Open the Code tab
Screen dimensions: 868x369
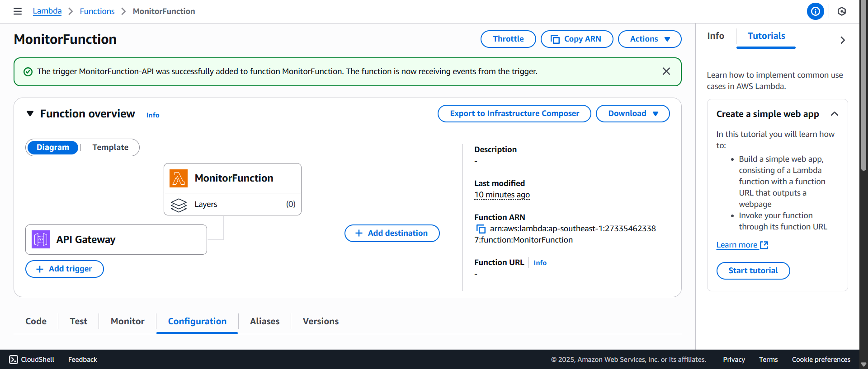coord(36,321)
